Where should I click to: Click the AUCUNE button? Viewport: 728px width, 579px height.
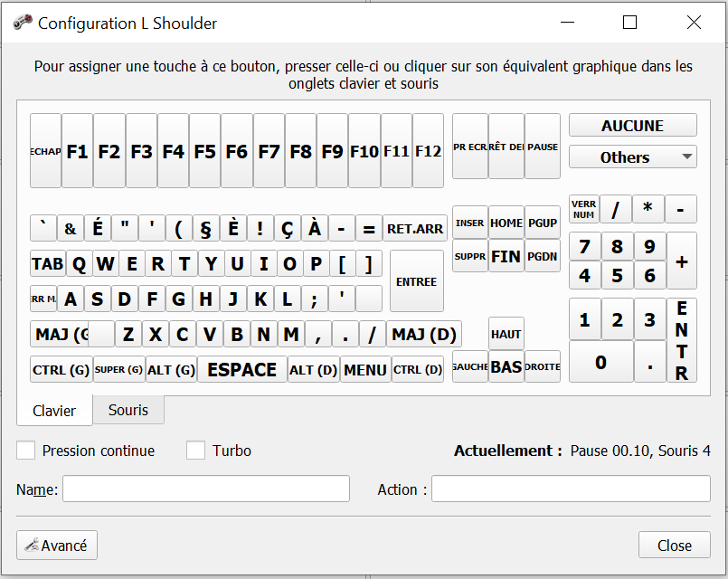pos(632,126)
